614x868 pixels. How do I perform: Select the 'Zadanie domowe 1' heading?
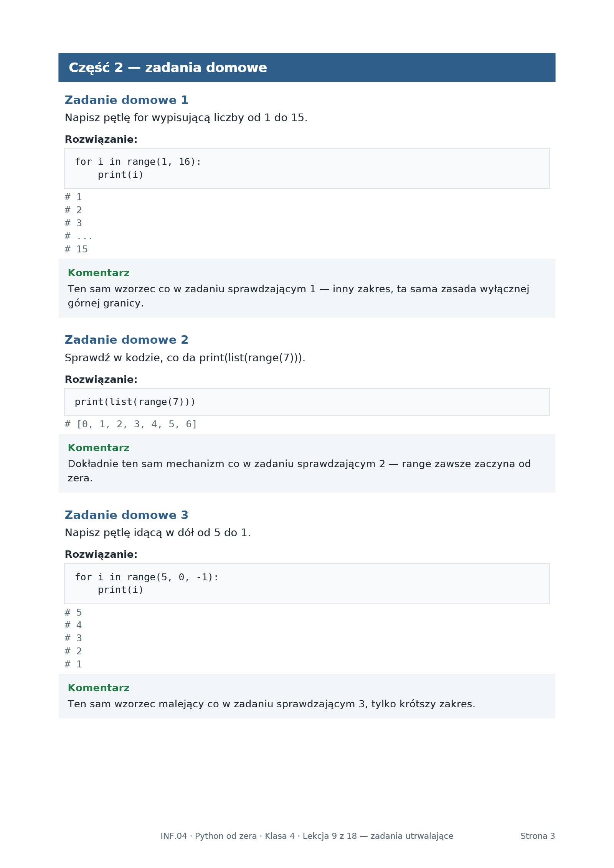pos(126,100)
